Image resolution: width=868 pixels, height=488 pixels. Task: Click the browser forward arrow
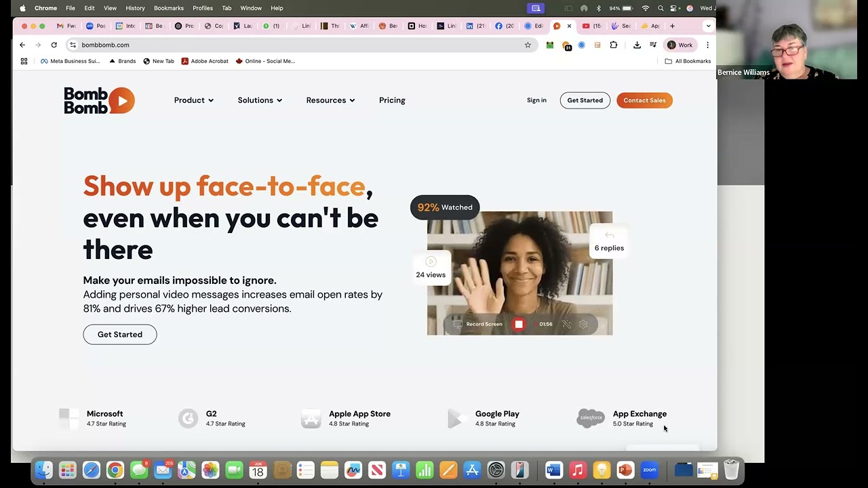point(38,45)
